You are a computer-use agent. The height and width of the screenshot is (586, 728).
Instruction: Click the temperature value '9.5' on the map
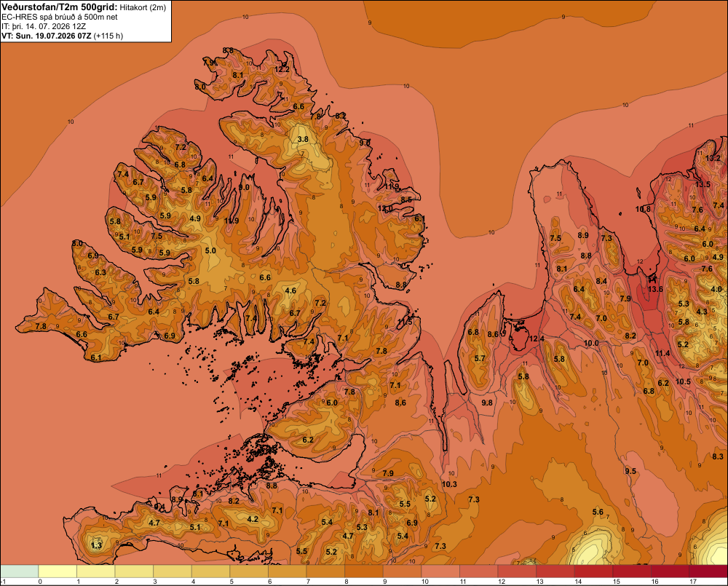[630, 471]
